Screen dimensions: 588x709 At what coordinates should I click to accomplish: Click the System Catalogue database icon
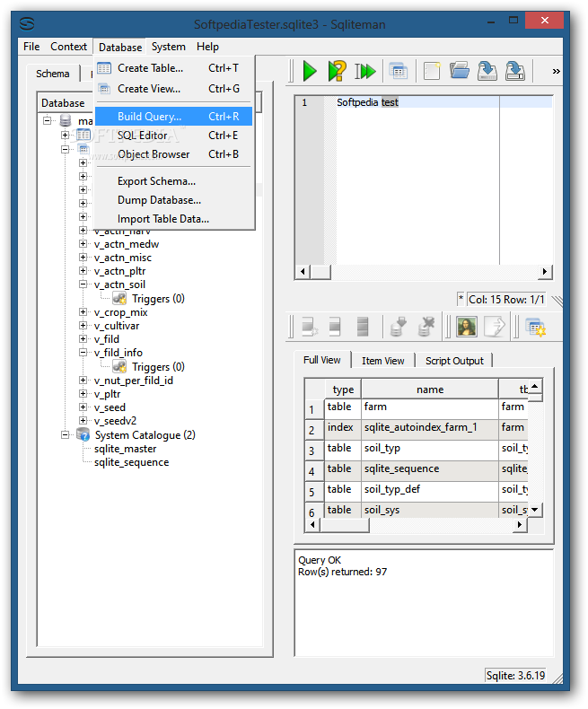pyautogui.click(x=83, y=435)
